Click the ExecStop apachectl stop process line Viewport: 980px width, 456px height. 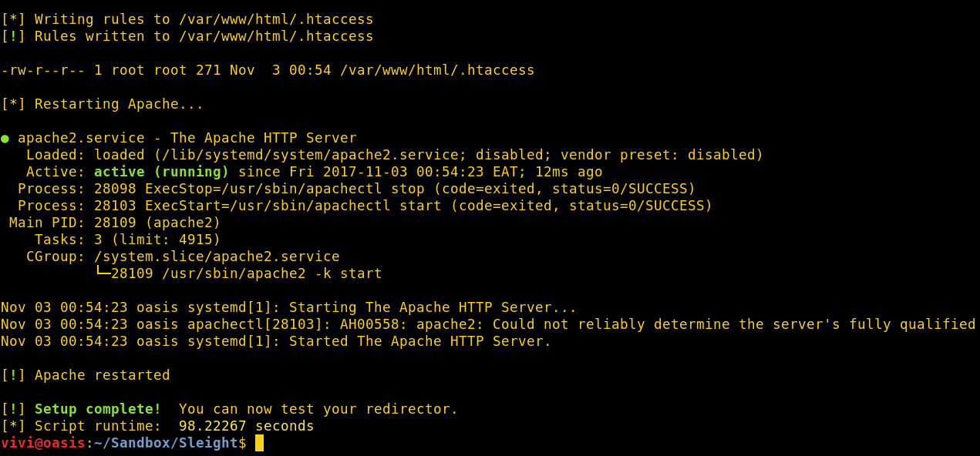(x=357, y=189)
